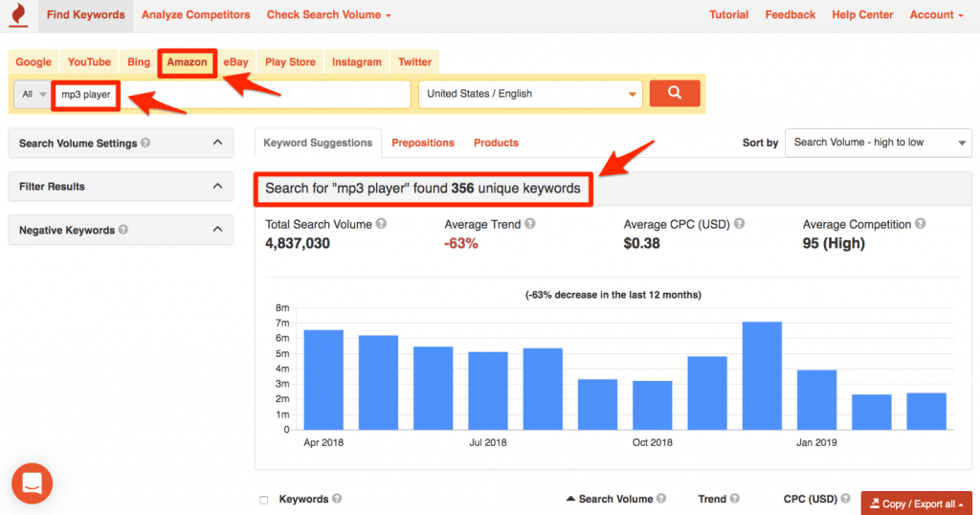Open the Products tab
980x515 pixels.
click(496, 143)
